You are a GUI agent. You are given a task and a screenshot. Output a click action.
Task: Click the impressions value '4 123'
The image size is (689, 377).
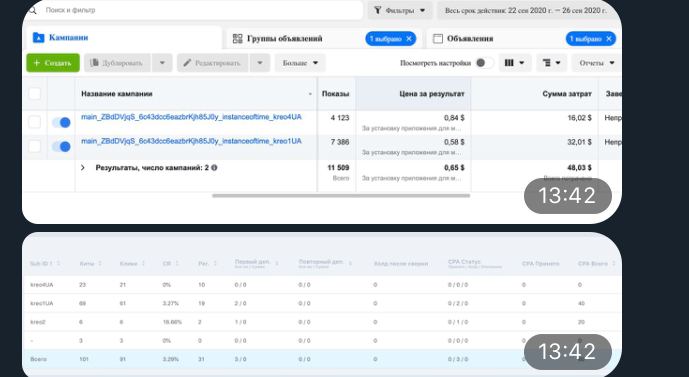click(x=340, y=118)
